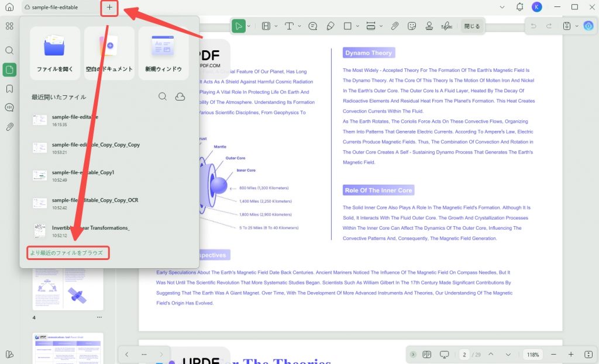Open recent file sample-file-editable at 16:15:35
The width and height of the screenshot is (599, 364).
(x=109, y=120)
